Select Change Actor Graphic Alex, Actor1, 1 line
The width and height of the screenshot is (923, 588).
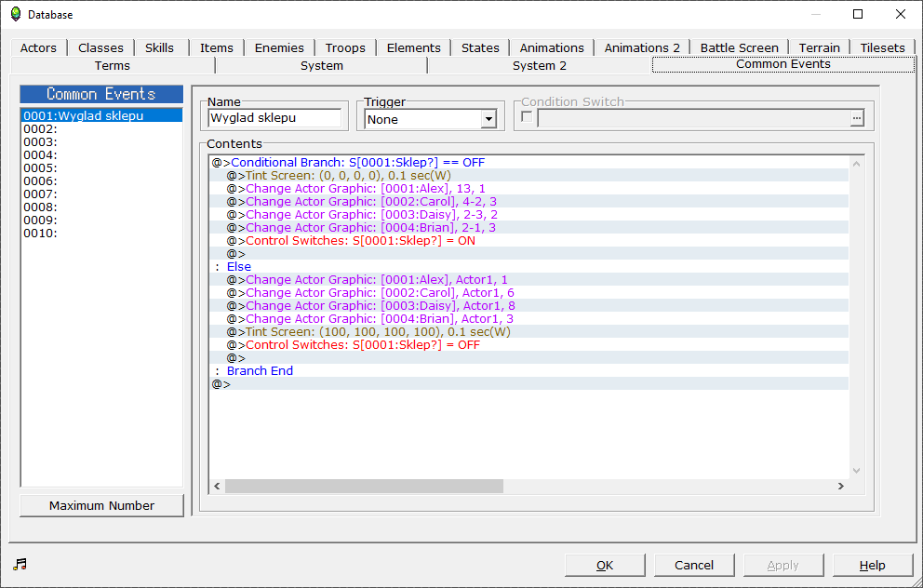click(529, 280)
